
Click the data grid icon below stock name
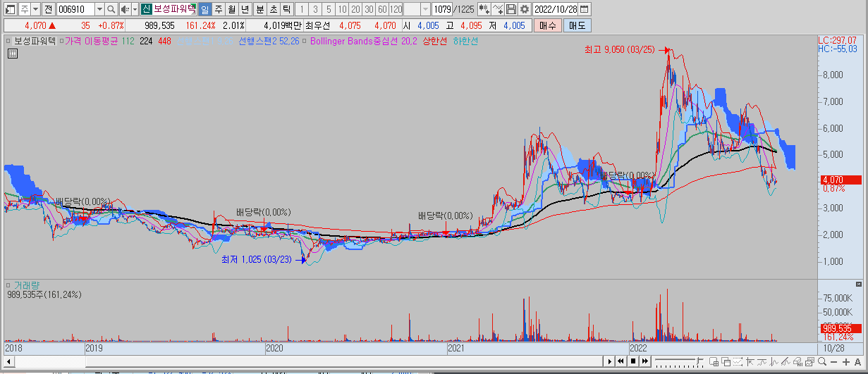click(12, 53)
